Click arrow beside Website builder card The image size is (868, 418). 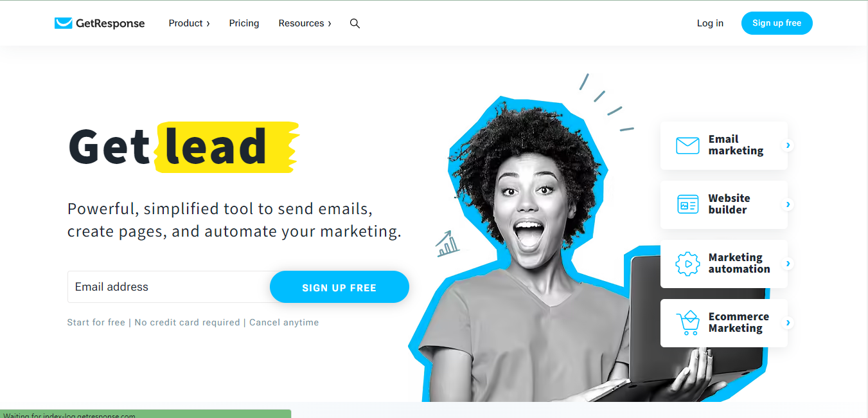pyautogui.click(x=788, y=204)
